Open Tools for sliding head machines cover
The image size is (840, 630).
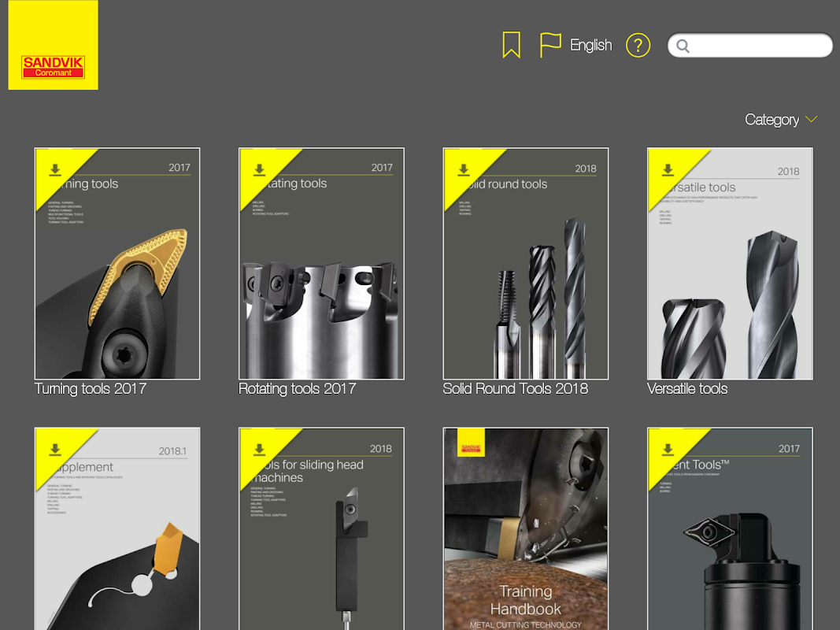click(321, 528)
